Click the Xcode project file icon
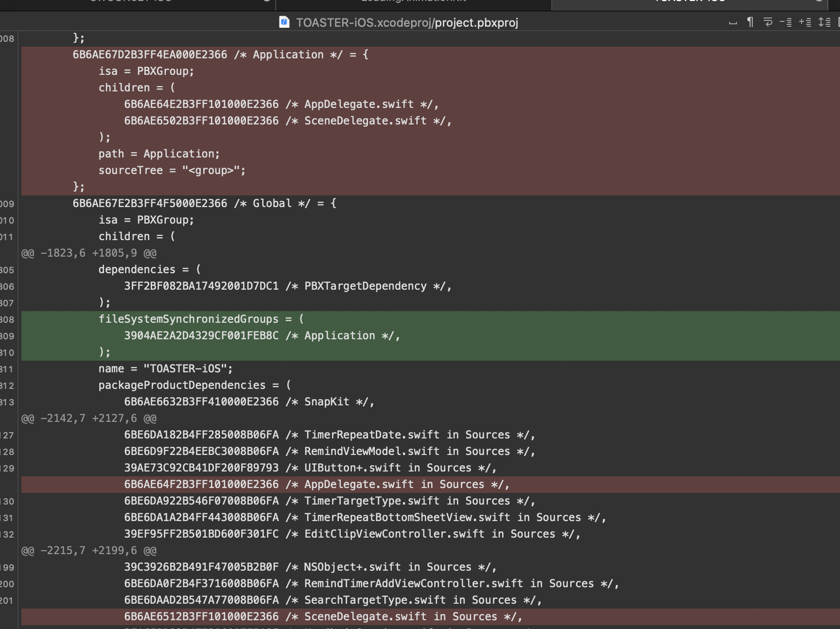 coord(284,22)
